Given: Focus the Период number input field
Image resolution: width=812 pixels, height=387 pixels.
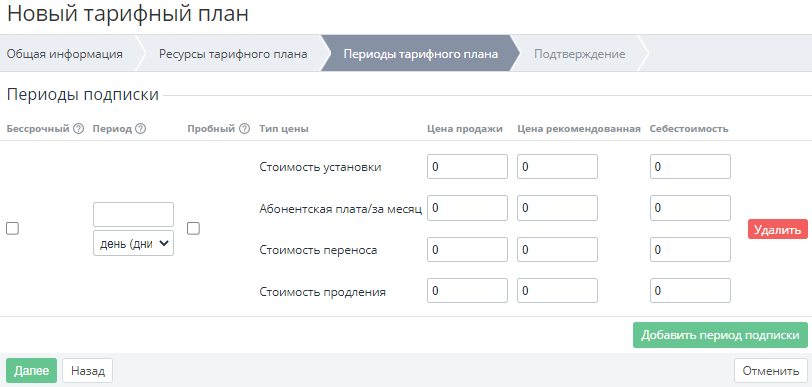Looking at the screenshot, I should pyautogui.click(x=134, y=214).
